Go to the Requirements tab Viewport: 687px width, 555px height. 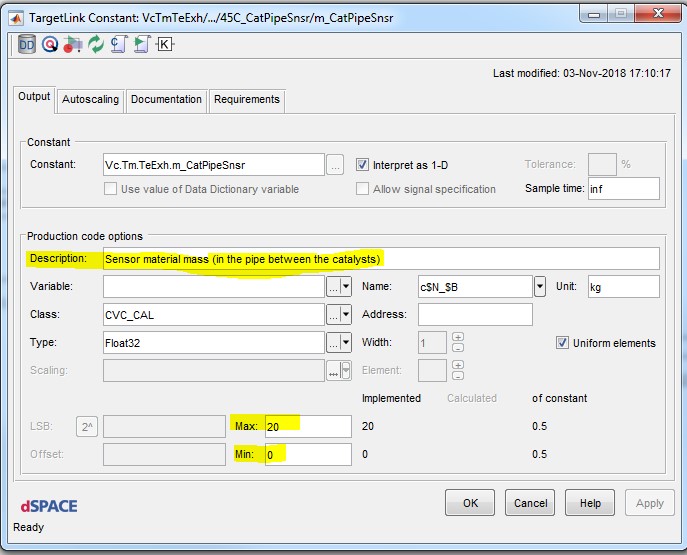pos(246,100)
